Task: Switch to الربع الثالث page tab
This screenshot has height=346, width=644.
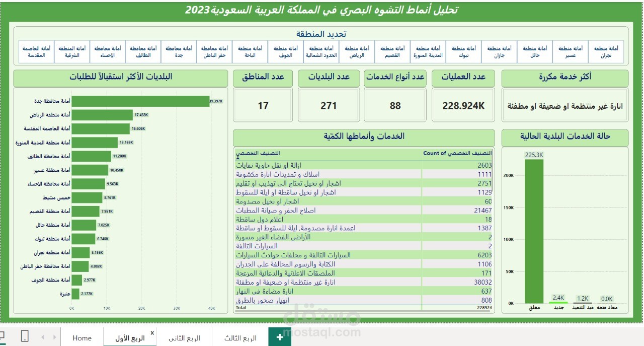Action: pos(240,338)
